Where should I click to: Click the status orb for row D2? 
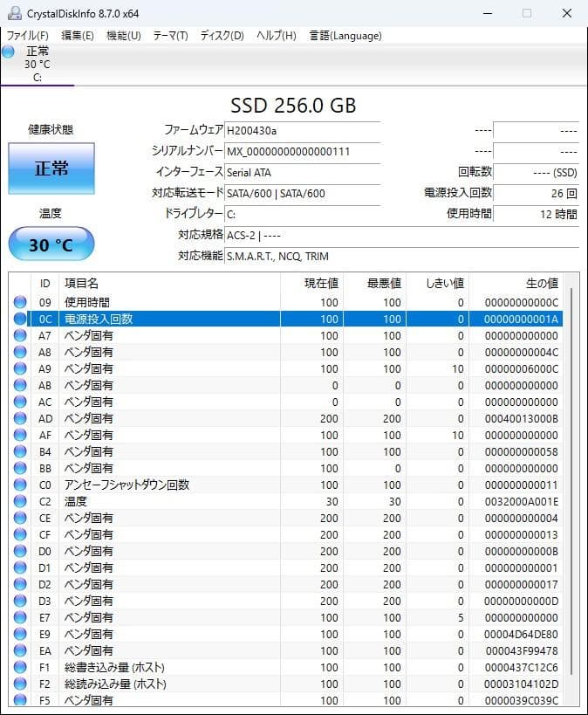(20, 584)
